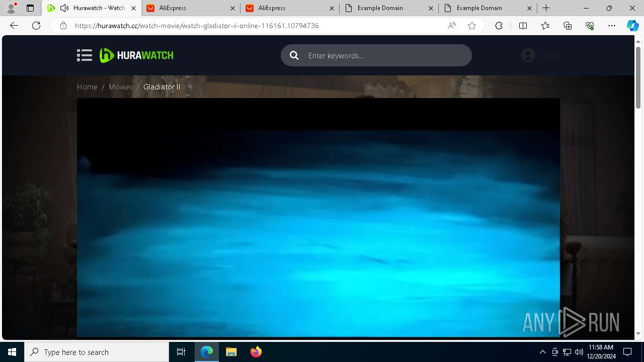Open the clock showing 11:58 AM
Image resolution: width=644 pixels, height=362 pixels.
pos(601,352)
